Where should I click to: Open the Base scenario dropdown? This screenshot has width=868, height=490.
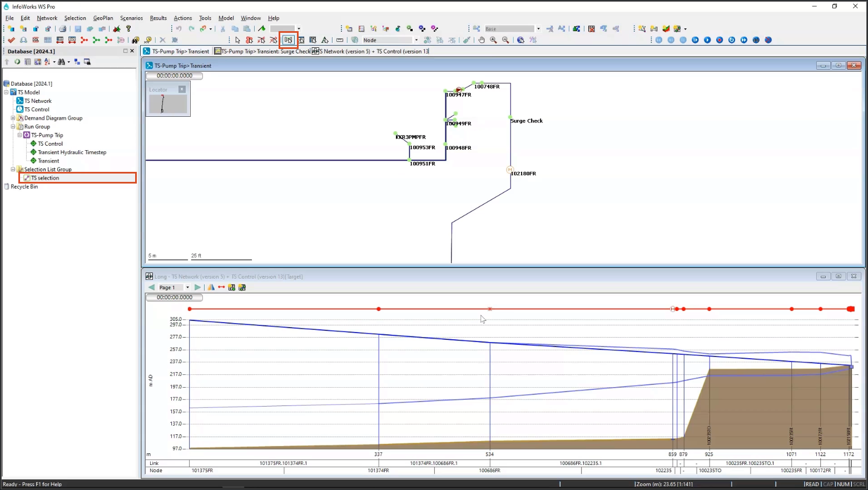coord(538,29)
